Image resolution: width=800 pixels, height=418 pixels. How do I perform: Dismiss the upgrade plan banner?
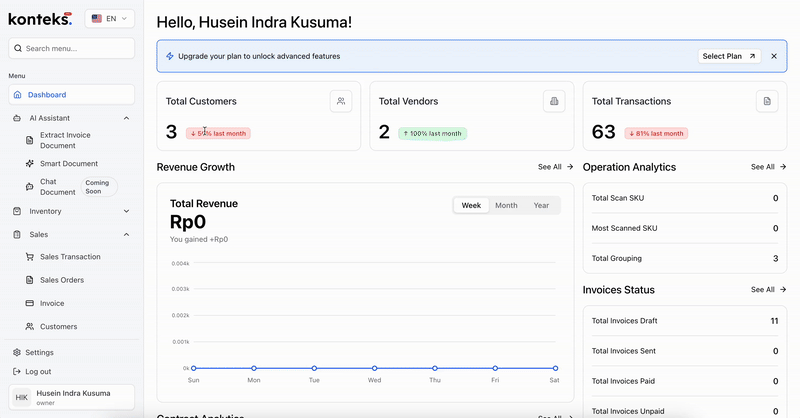coord(773,56)
